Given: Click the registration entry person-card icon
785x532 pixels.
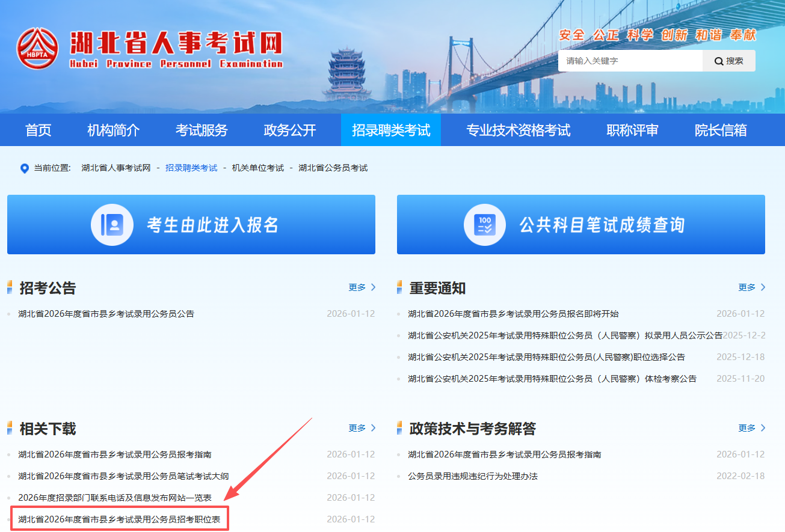Looking at the screenshot, I should pos(112,225).
